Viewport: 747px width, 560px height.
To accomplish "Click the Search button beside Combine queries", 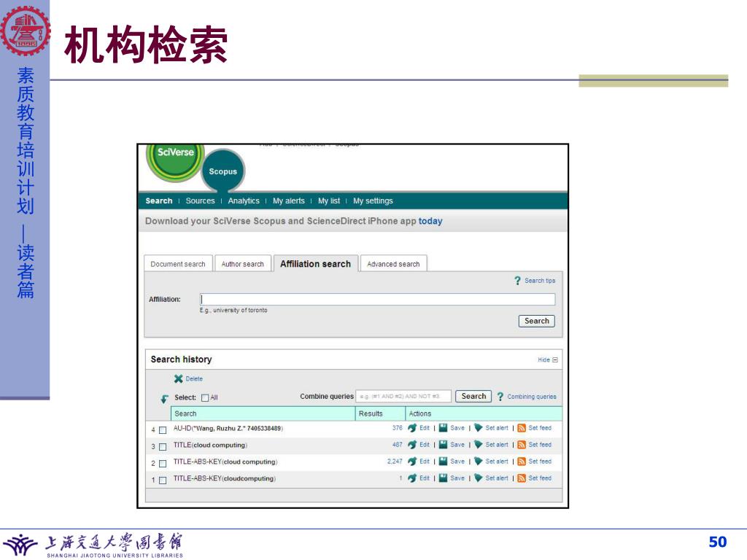I will point(473,396).
